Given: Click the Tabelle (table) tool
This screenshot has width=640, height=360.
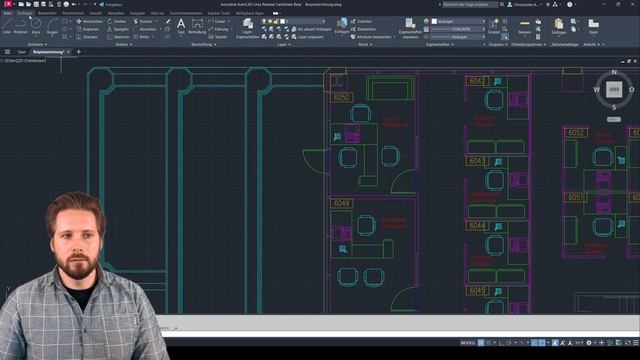Looking at the screenshot, I should (x=218, y=37).
